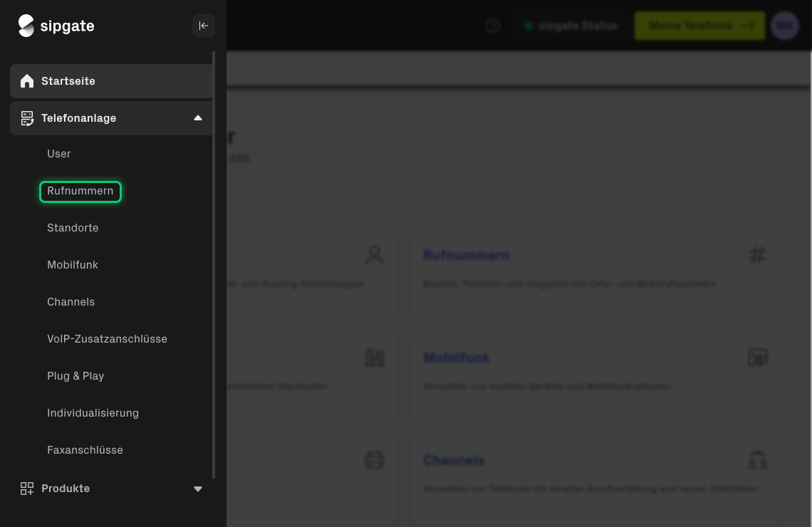812x527 pixels.
Task: Click the sidebar vertical scrollbar
Action: point(214,263)
